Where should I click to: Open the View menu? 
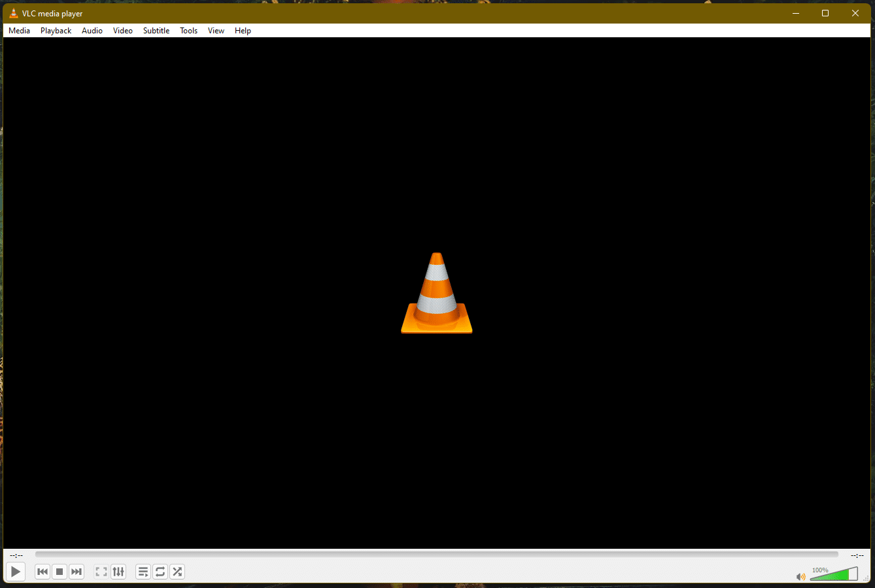tap(216, 30)
